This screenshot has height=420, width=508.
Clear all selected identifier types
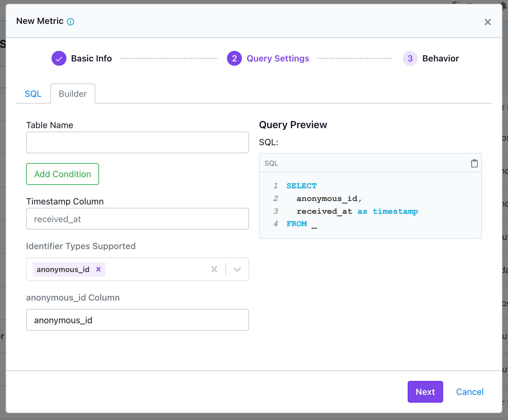214,269
